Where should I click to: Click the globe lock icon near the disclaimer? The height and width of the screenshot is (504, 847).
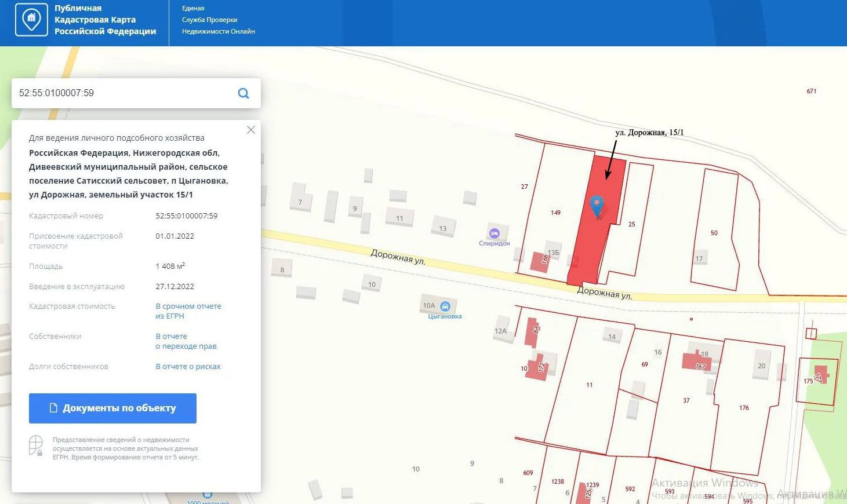(x=36, y=446)
